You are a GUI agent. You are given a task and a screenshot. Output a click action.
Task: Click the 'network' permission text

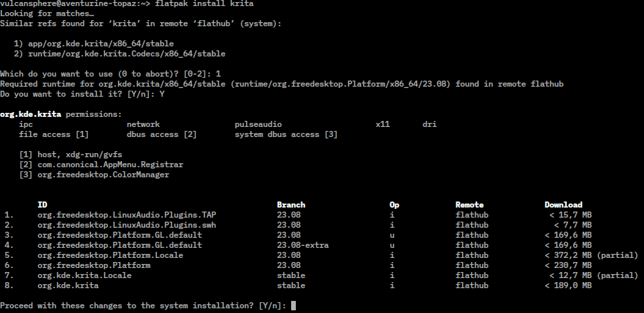143,124
